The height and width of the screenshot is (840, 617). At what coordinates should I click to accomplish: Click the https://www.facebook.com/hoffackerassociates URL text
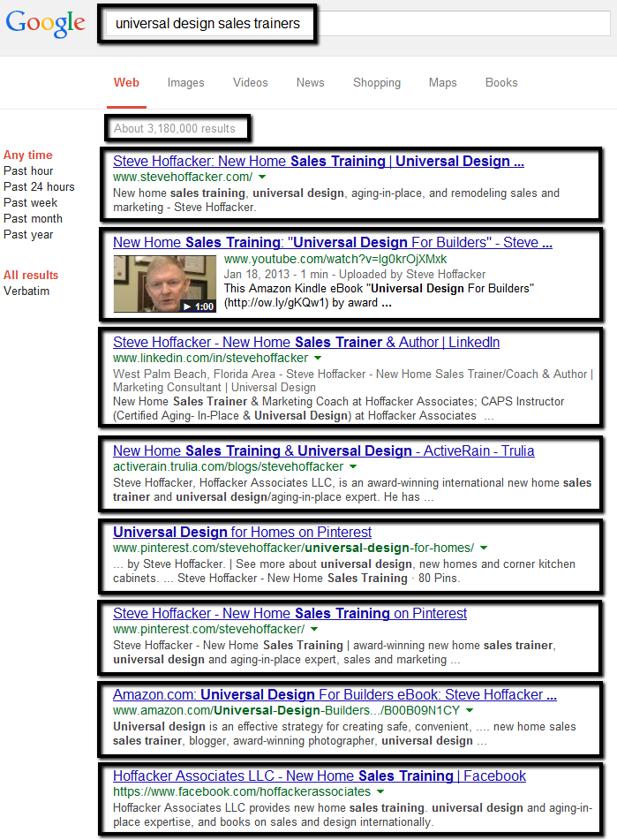[x=241, y=791]
